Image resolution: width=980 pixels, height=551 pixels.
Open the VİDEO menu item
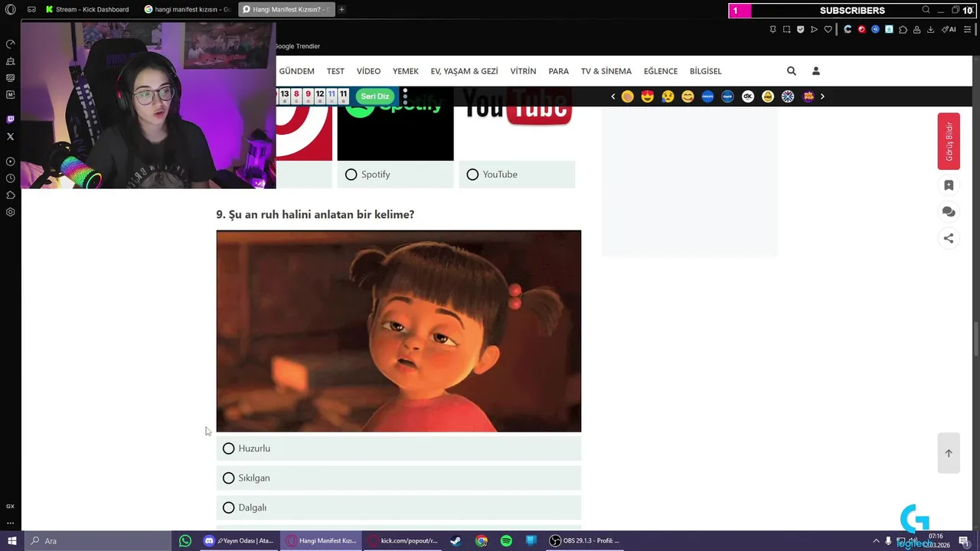coord(368,71)
